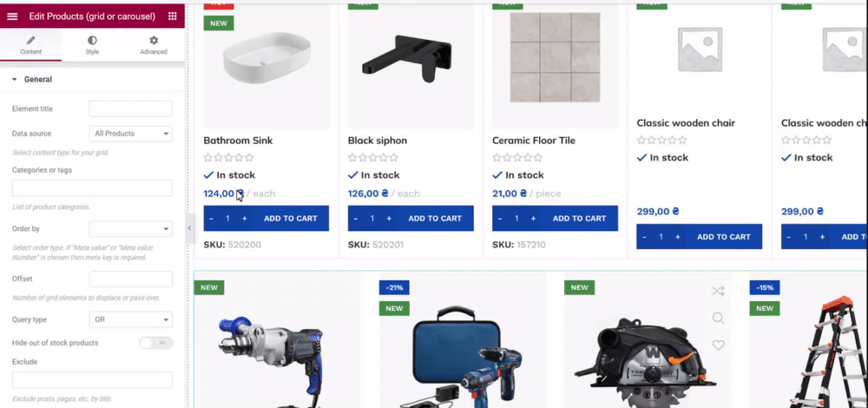Viewport: 868px width, 408px height.
Task: Click the compare icon on circular saw
Action: tap(718, 291)
